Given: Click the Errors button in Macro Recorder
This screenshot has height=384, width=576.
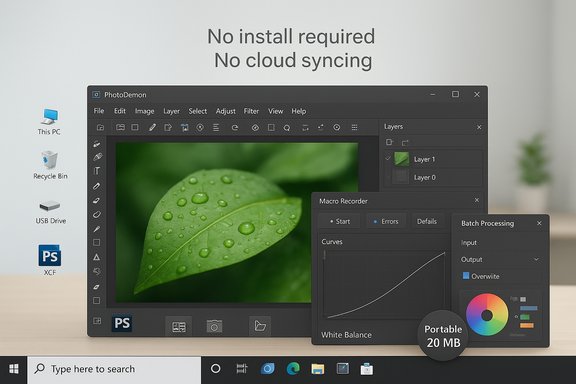Looking at the screenshot, I should pos(386,221).
